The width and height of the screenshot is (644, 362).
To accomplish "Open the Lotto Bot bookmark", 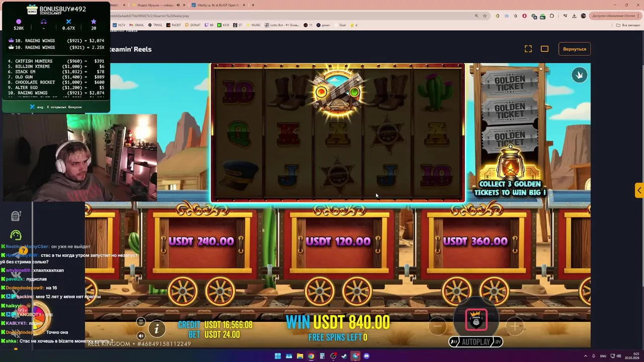I will (x=282, y=25).
